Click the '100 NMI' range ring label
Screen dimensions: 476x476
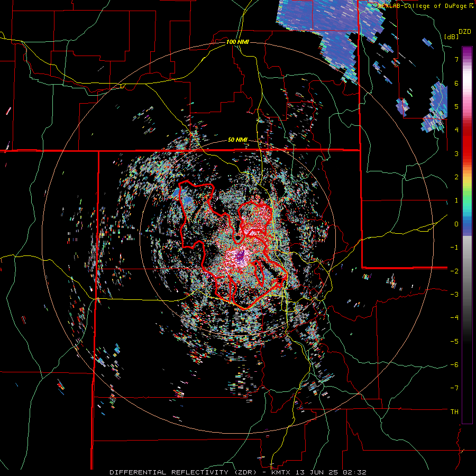[x=237, y=42]
